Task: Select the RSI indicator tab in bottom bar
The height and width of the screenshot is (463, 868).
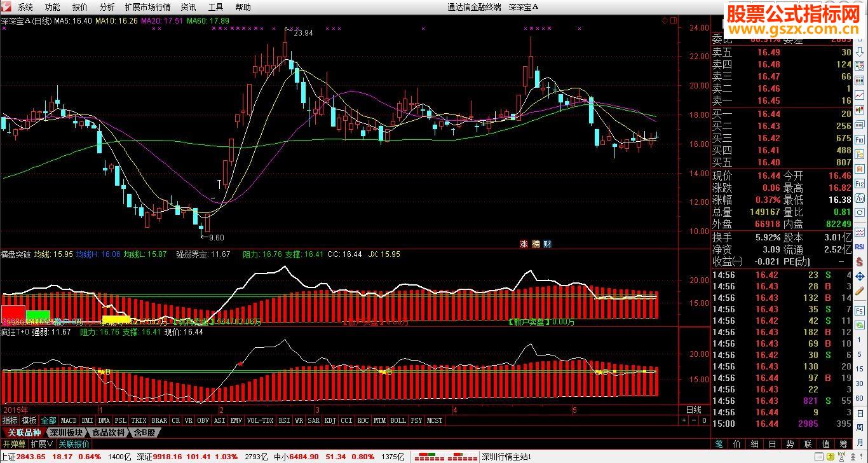Action: coord(284,420)
